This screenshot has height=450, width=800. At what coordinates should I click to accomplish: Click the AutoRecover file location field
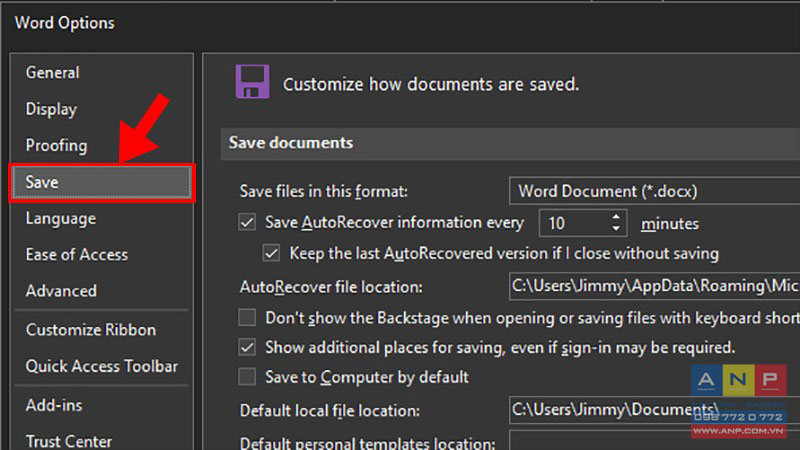655,286
